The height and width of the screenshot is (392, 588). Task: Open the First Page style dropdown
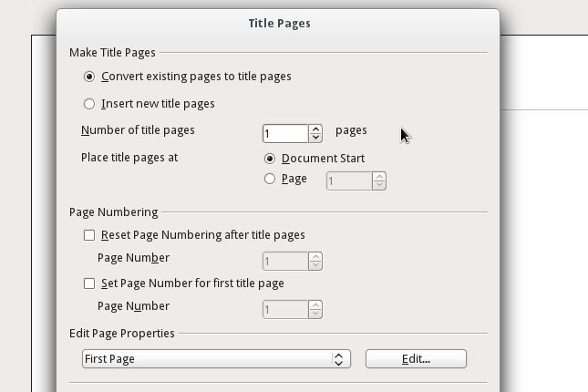pyautogui.click(x=216, y=359)
